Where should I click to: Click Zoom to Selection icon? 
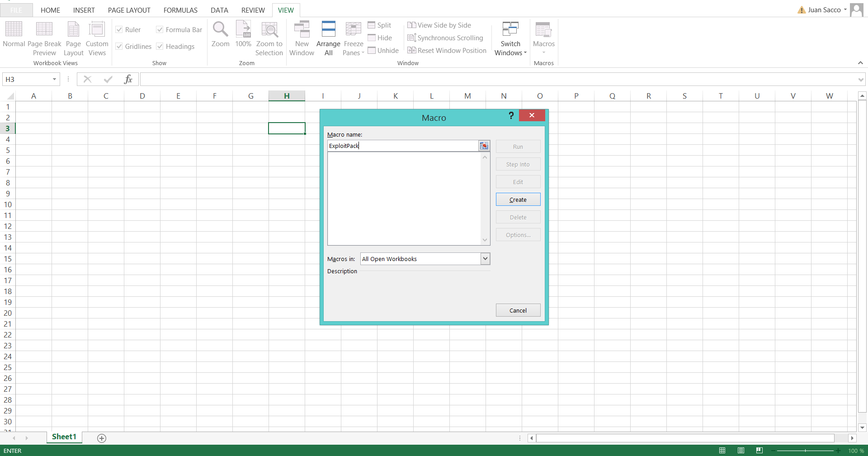269,29
